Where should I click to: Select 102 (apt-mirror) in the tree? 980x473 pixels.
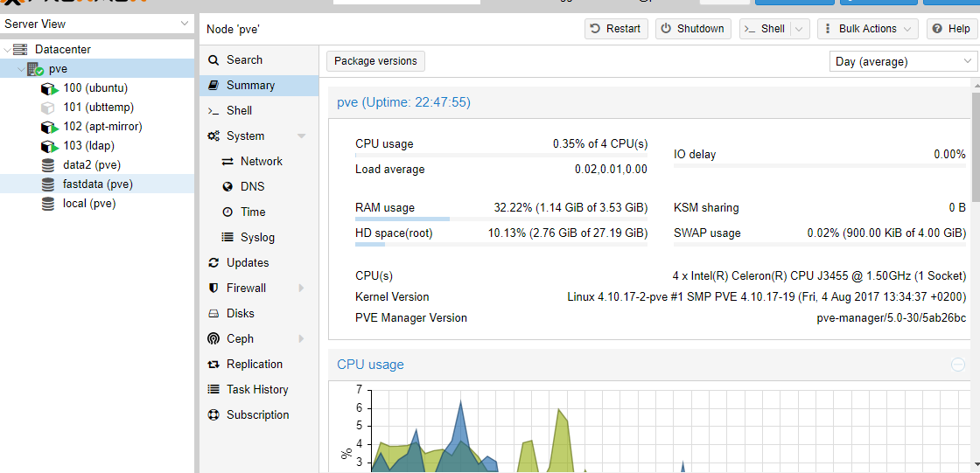coord(97,127)
